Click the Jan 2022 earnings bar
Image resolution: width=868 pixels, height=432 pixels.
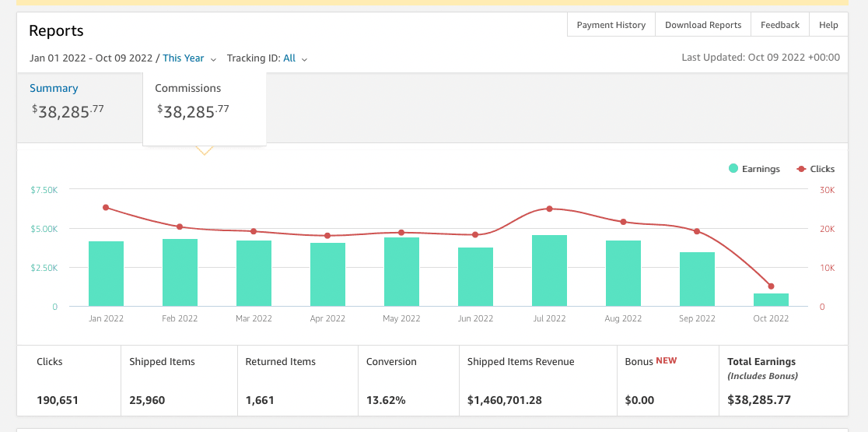[106, 274]
